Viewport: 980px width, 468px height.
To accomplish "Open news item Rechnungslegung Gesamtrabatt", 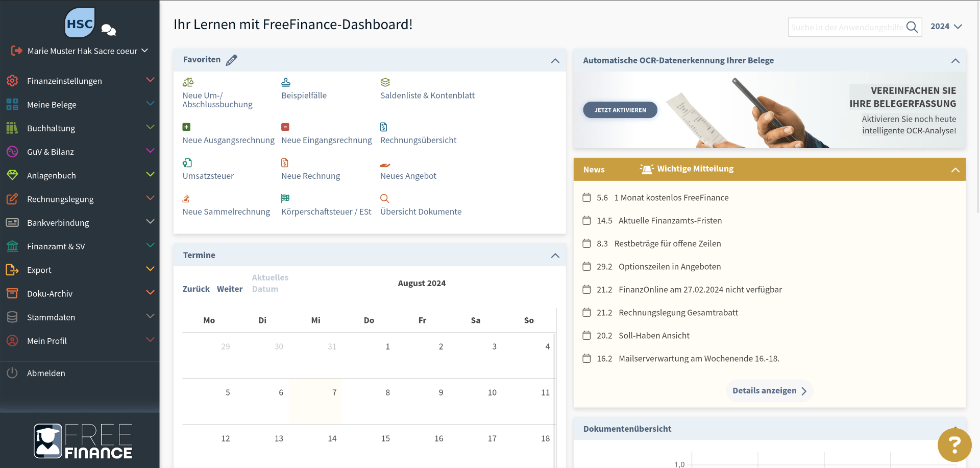I will [x=678, y=313].
